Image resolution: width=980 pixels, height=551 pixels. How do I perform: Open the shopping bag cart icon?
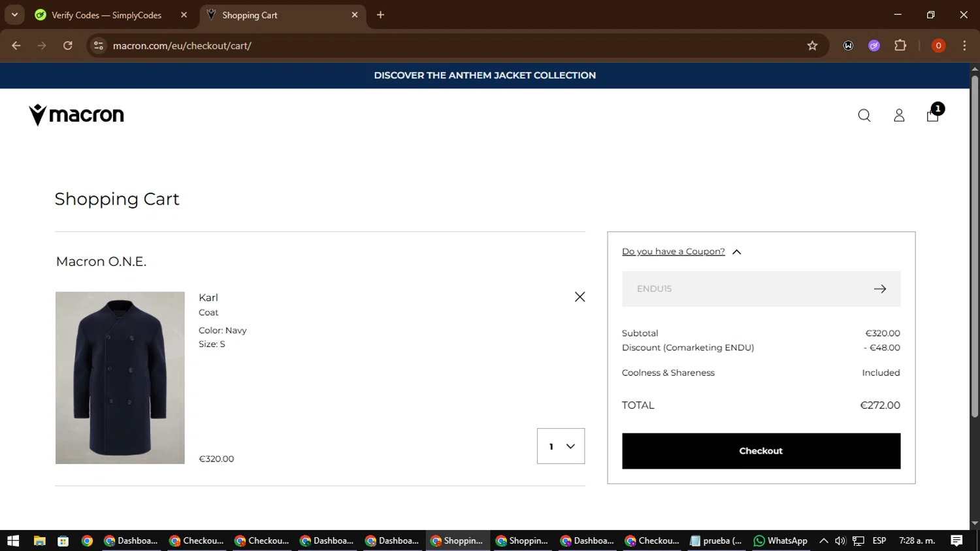[933, 116]
